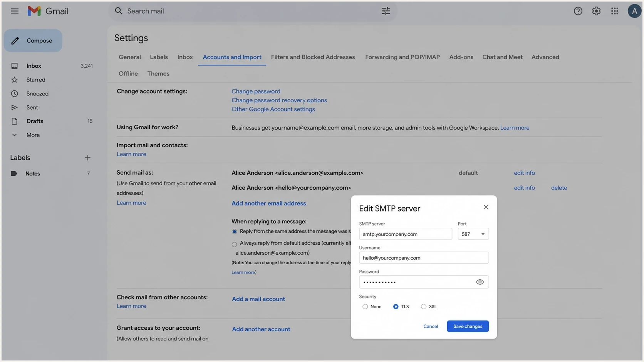The image size is (644, 362).
Task: Close the Edit SMTP server dialog
Action: pyautogui.click(x=486, y=207)
